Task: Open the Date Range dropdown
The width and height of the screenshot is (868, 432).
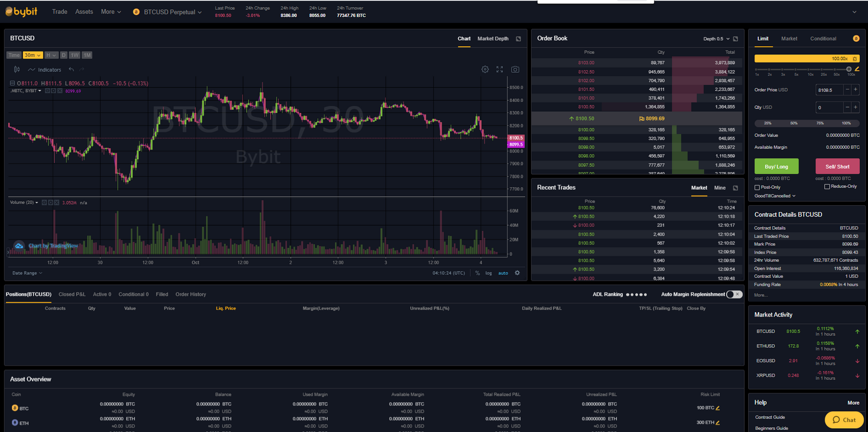Action: click(x=27, y=273)
